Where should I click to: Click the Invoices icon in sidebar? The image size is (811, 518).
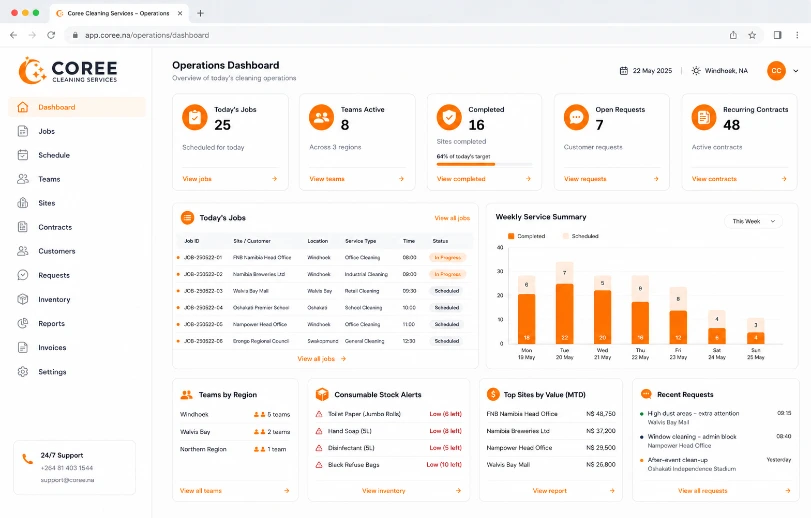[23, 347]
